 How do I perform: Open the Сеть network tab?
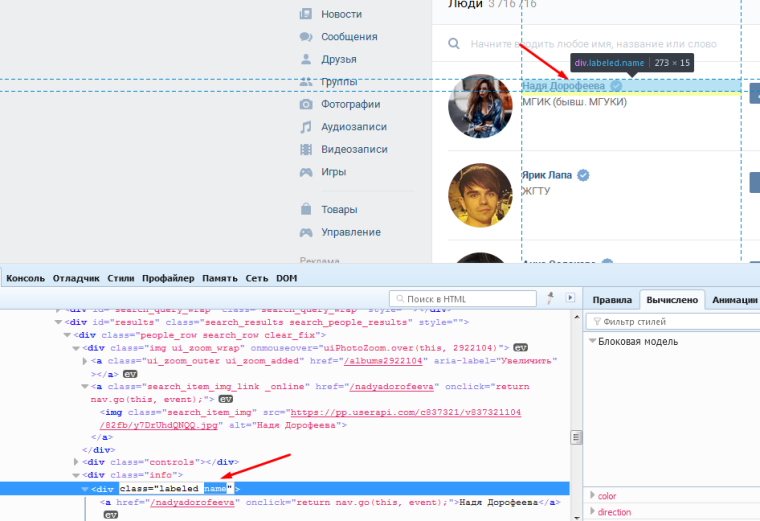pyautogui.click(x=257, y=278)
